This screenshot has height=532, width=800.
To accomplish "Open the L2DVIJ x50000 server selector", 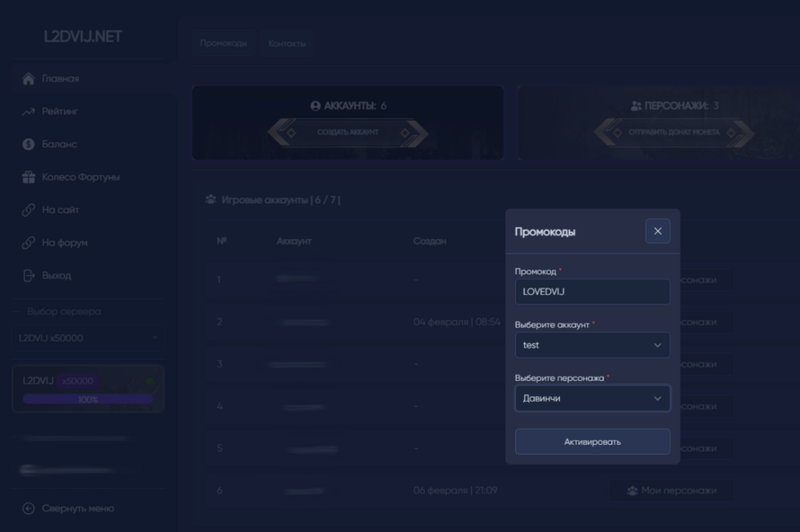I will [88, 338].
